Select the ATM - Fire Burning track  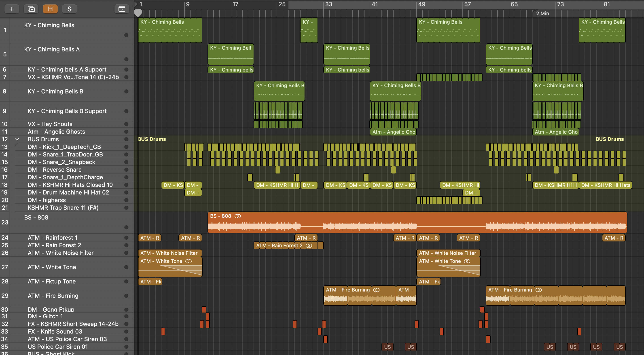(x=67, y=296)
